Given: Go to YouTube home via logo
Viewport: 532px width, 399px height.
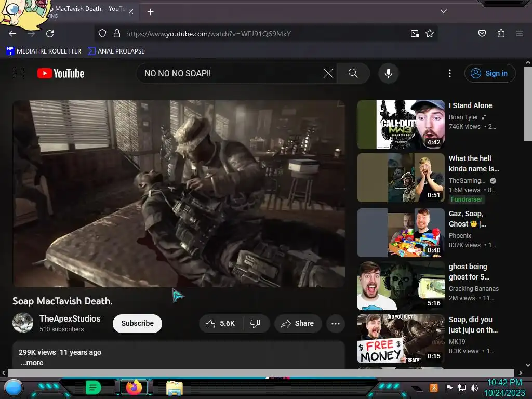Looking at the screenshot, I should (61, 73).
